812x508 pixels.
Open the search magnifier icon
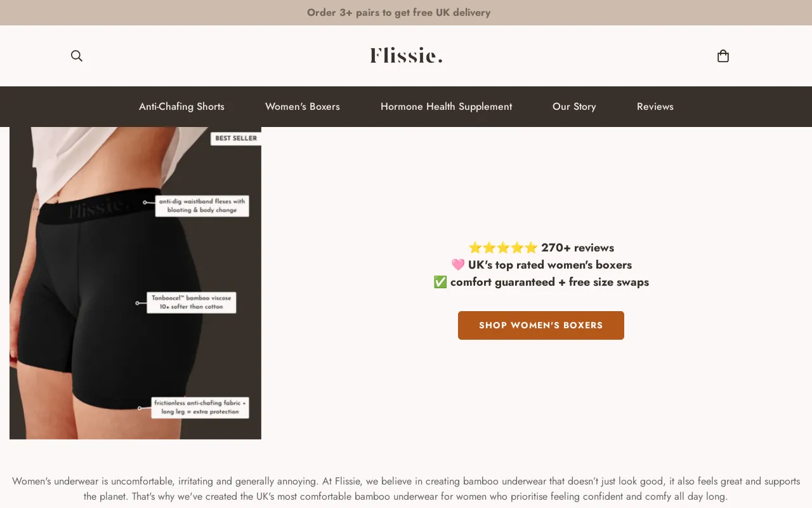tap(77, 56)
